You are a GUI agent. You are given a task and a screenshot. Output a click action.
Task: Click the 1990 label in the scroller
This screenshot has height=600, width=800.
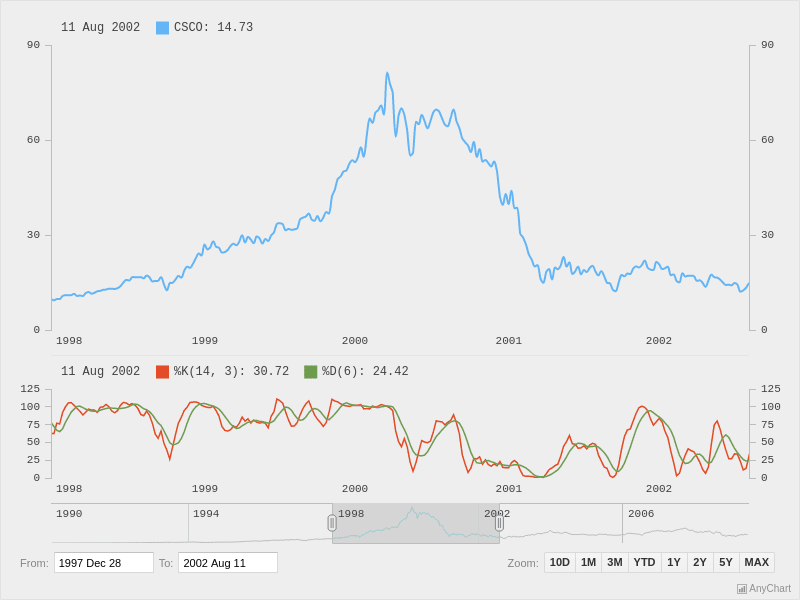coord(69,513)
